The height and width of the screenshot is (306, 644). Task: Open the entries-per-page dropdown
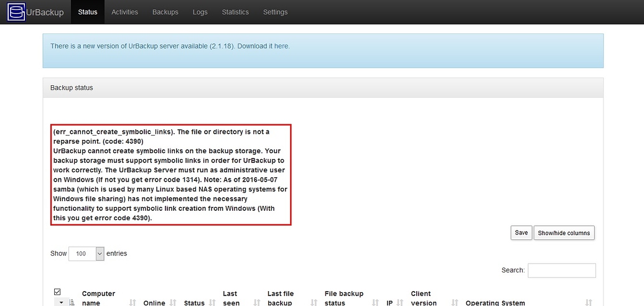[x=86, y=253]
